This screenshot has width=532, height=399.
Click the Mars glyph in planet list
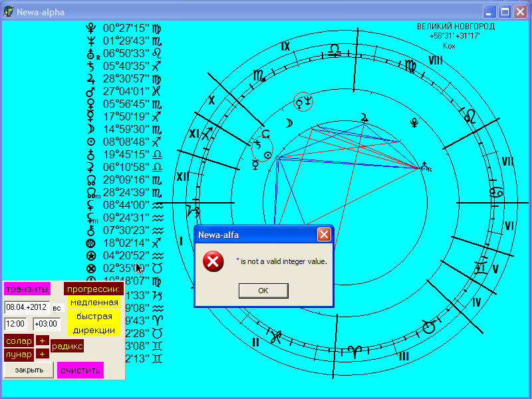91,91
